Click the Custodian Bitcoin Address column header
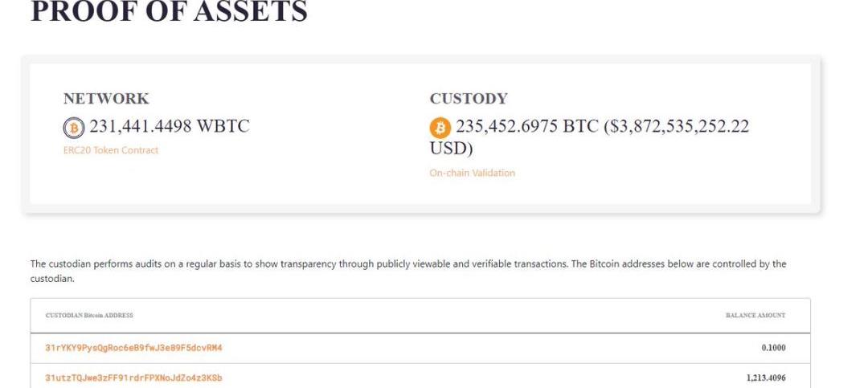The image size is (868, 388). tap(89, 316)
